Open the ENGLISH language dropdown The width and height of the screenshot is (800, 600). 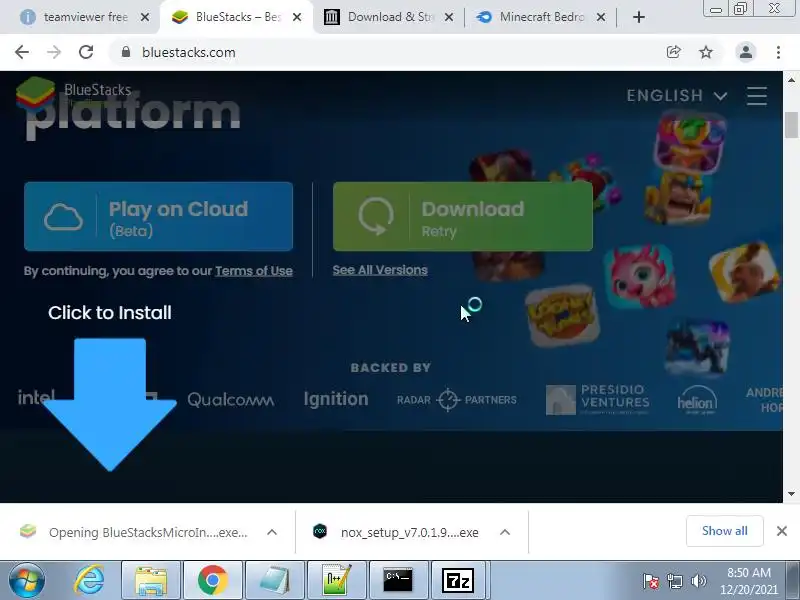pos(677,95)
